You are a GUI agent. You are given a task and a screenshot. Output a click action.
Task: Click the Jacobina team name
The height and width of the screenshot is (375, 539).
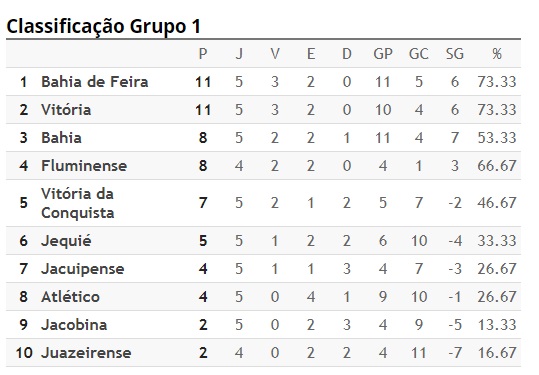pyautogui.click(x=74, y=325)
